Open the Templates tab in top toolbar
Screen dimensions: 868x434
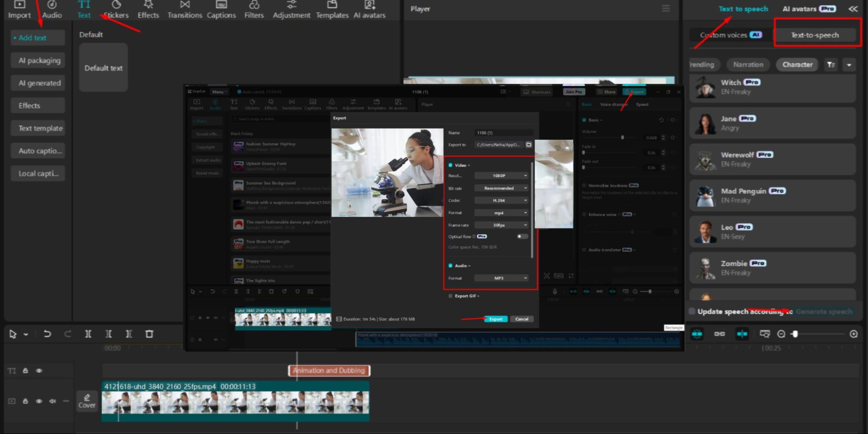[x=332, y=10]
